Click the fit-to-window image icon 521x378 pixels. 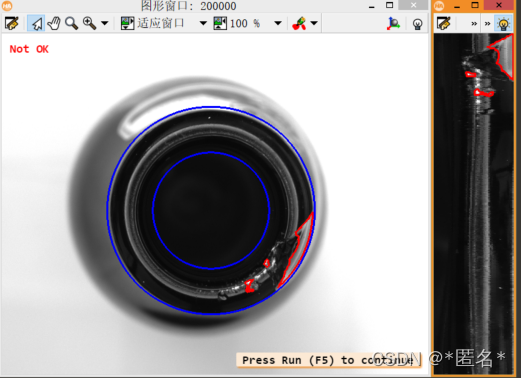pyautogui.click(x=127, y=23)
